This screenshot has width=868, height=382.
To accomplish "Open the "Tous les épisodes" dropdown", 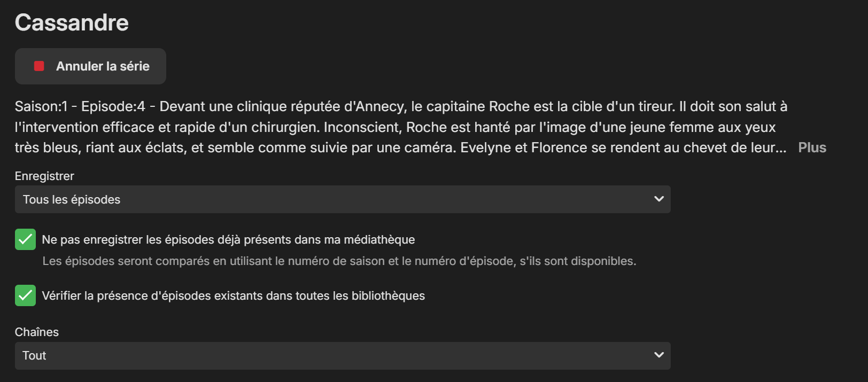I will click(342, 199).
